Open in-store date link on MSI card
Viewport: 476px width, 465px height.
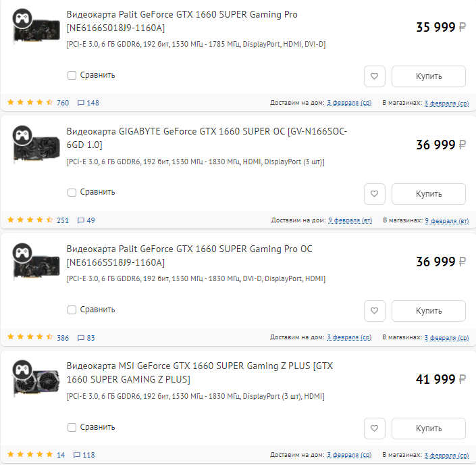click(446, 455)
